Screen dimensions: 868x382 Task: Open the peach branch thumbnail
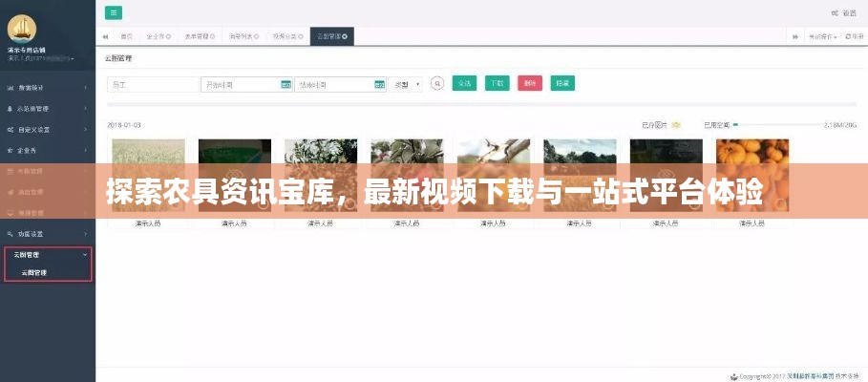pyautogui.click(x=494, y=176)
